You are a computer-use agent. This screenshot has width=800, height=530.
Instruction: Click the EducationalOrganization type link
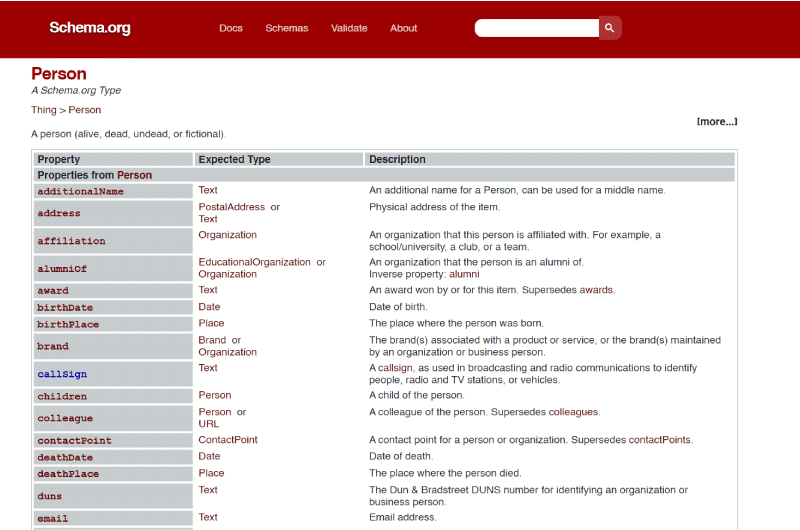(255, 262)
